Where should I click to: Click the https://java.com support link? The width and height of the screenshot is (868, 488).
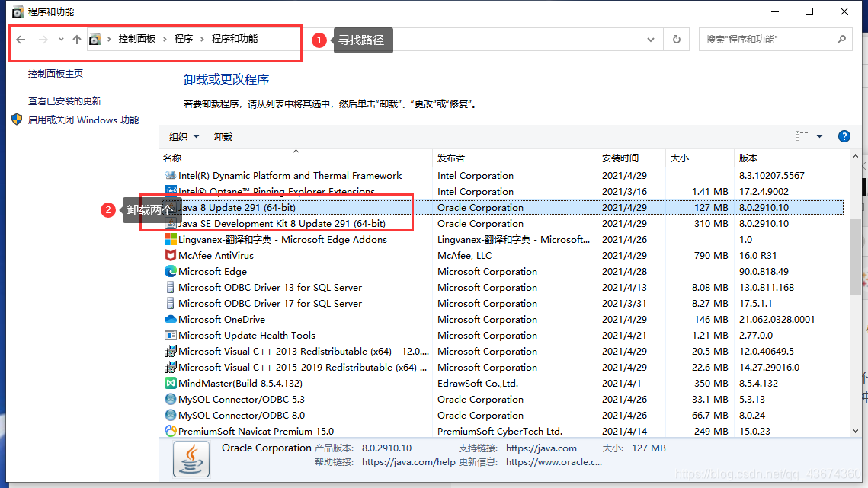click(541, 448)
